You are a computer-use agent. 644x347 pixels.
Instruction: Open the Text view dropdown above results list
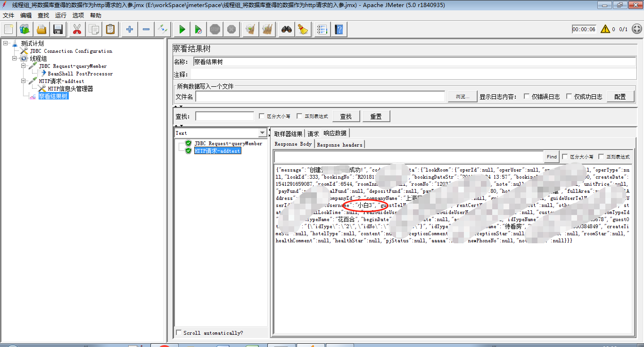pyautogui.click(x=262, y=132)
